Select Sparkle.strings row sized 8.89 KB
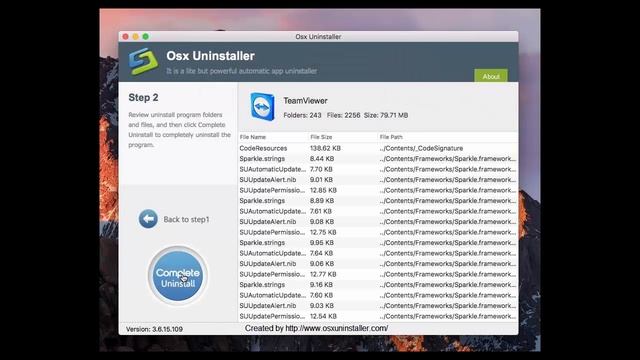640x360 pixels. [378, 201]
